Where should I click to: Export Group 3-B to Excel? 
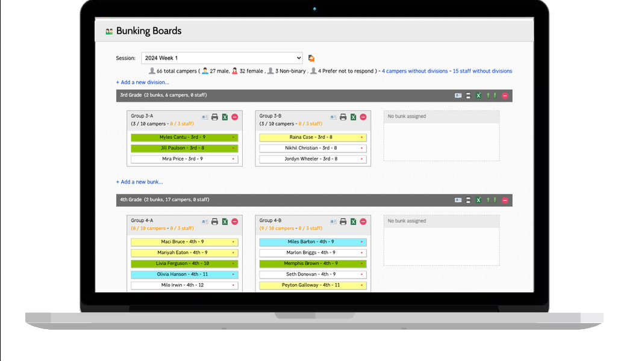353,117
